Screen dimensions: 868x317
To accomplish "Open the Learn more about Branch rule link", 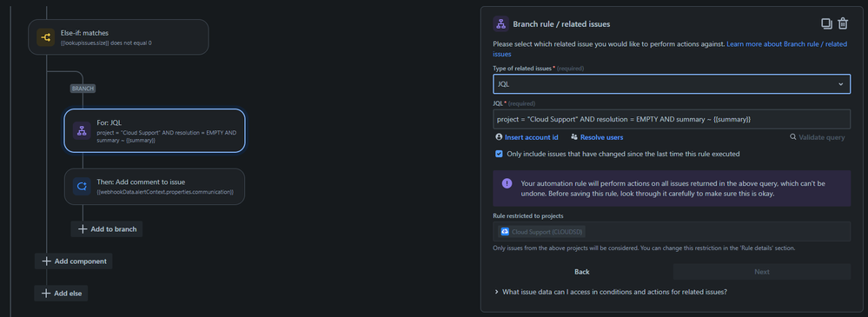I will pyautogui.click(x=670, y=49).
